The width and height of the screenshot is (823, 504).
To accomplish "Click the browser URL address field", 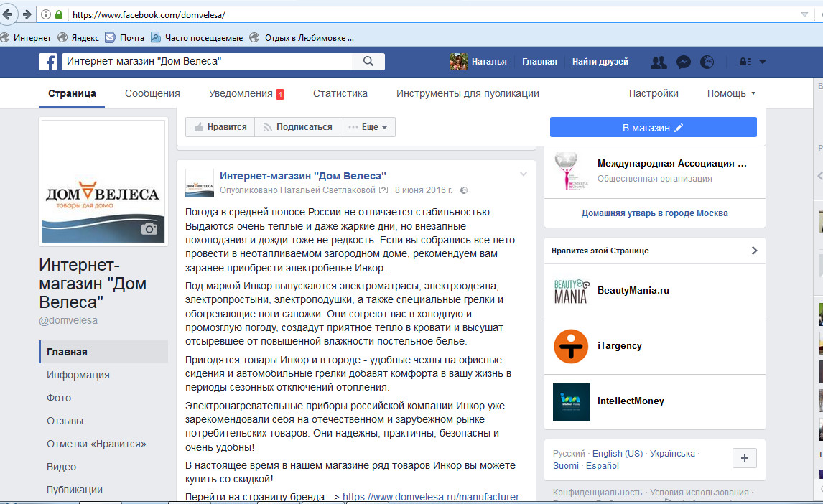I will point(430,14).
